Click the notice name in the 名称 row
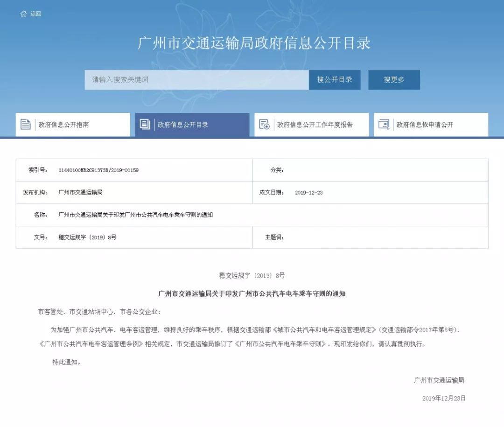This screenshot has height=427, width=504. point(135,215)
